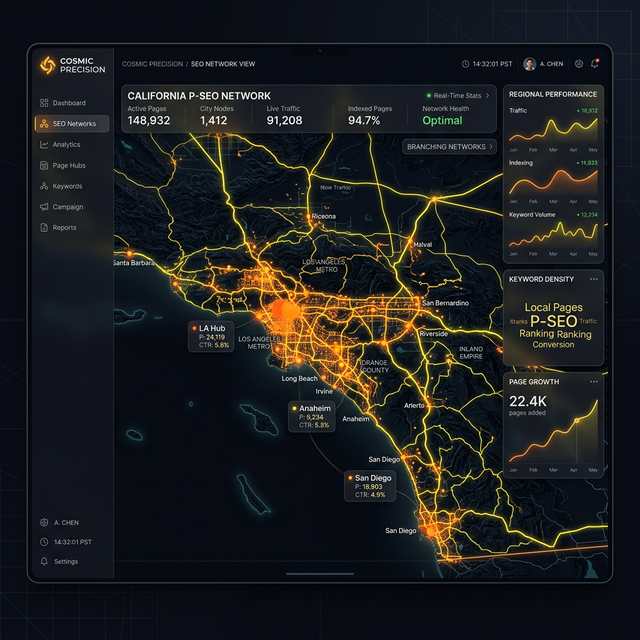This screenshot has height=640, width=640.
Task: Open A. Chen profile in top bar
Action: pyautogui.click(x=544, y=64)
